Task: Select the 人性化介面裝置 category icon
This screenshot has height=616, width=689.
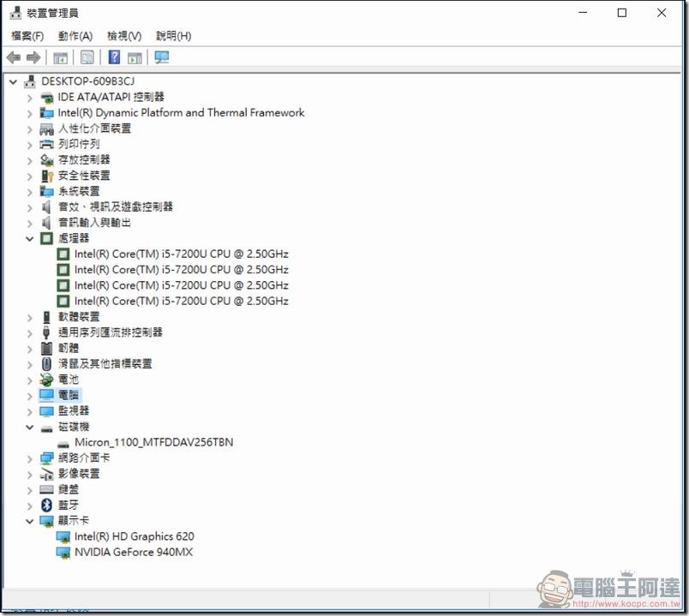Action: [x=46, y=129]
